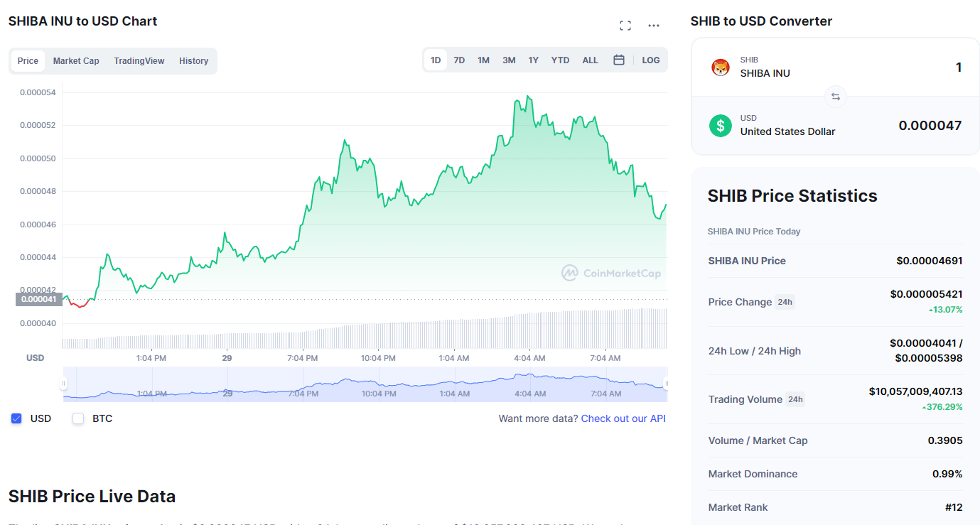Viewport: 980px width, 525px height.
Task: Click the USD amount 0.000047
Action: coord(930,126)
